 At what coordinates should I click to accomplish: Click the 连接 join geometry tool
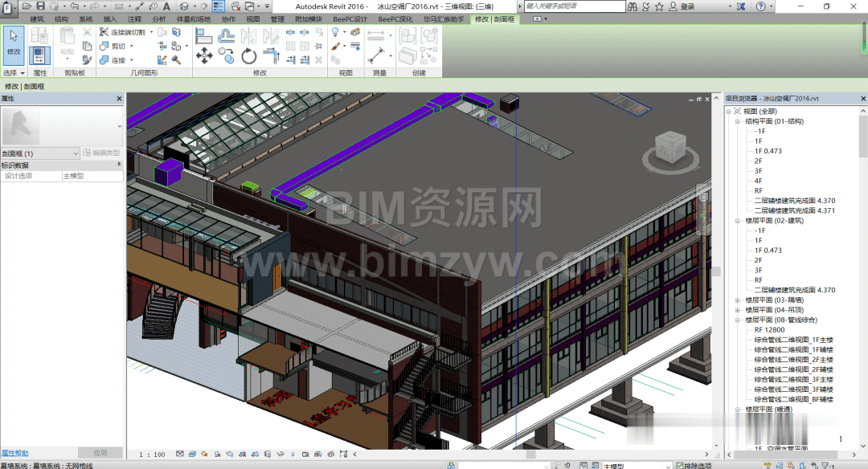pos(113,59)
